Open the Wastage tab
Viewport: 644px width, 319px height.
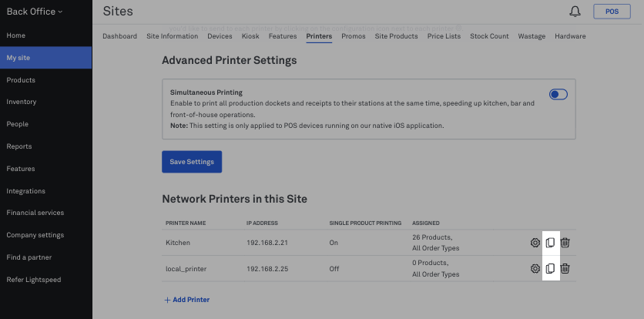coord(532,36)
